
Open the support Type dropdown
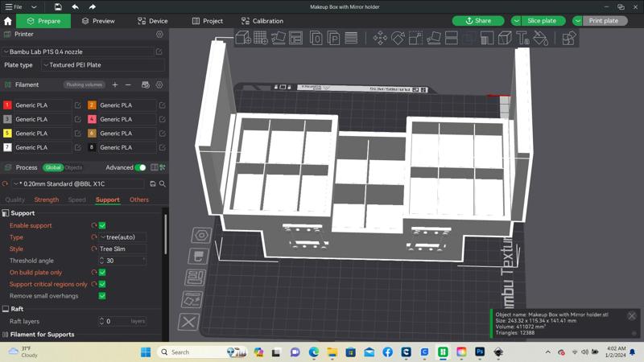point(122,237)
